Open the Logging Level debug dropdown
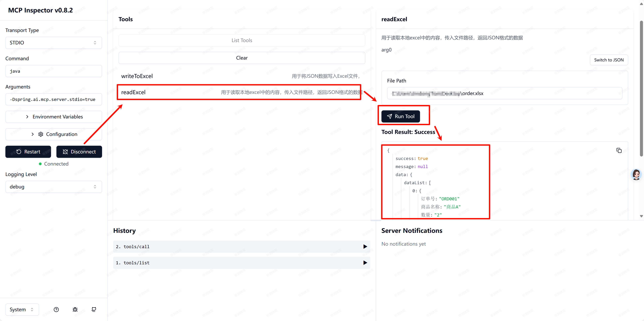644x321 pixels. click(x=54, y=187)
